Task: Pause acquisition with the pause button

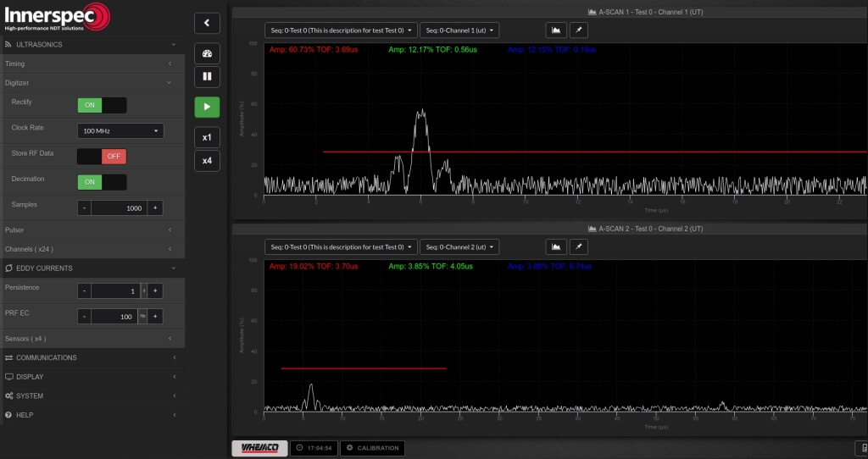Action: (x=207, y=77)
